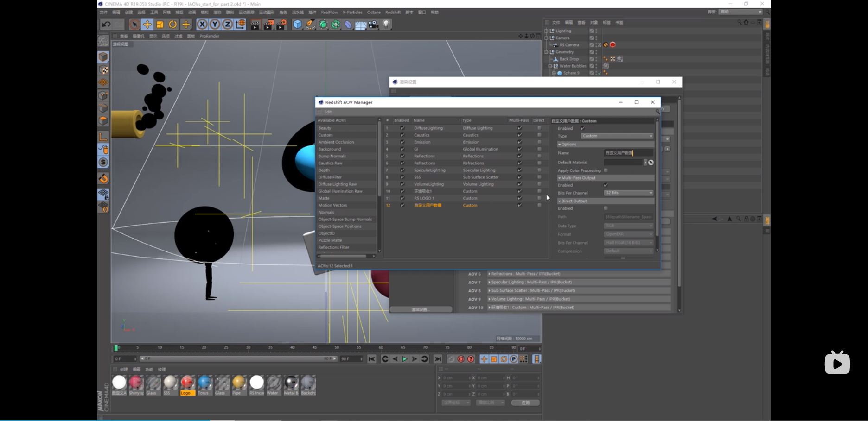The width and height of the screenshot is (868, 421).
Task: Open the Edit menu in AOV Manager
Action: click(328, 112)
